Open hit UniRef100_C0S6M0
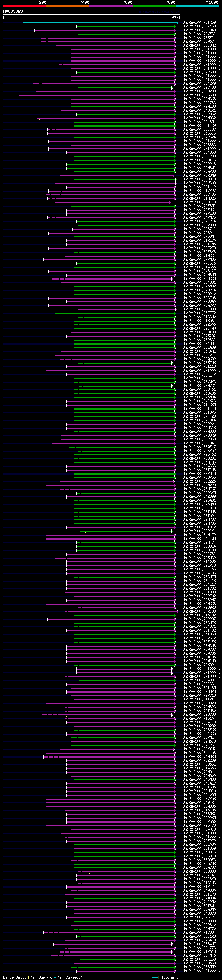 point(199,95)
